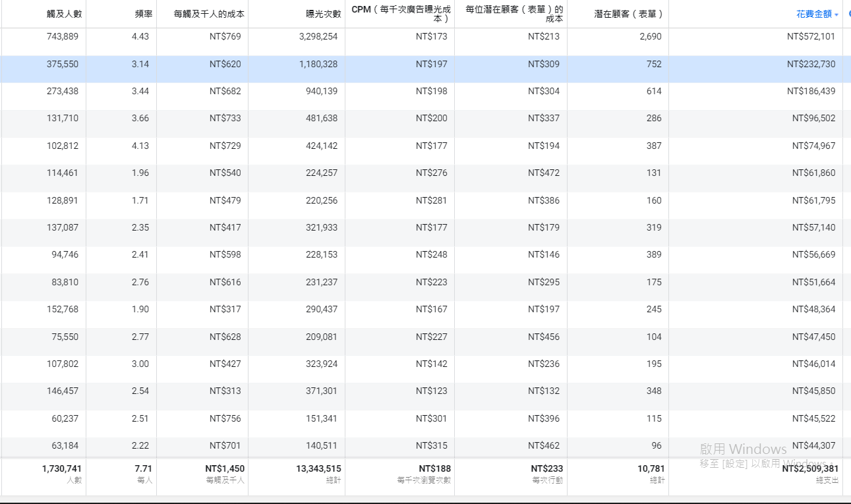Sort by the 花費金額 column header
Viewport: 851px width, 504px height.
[x=814, y=14]
